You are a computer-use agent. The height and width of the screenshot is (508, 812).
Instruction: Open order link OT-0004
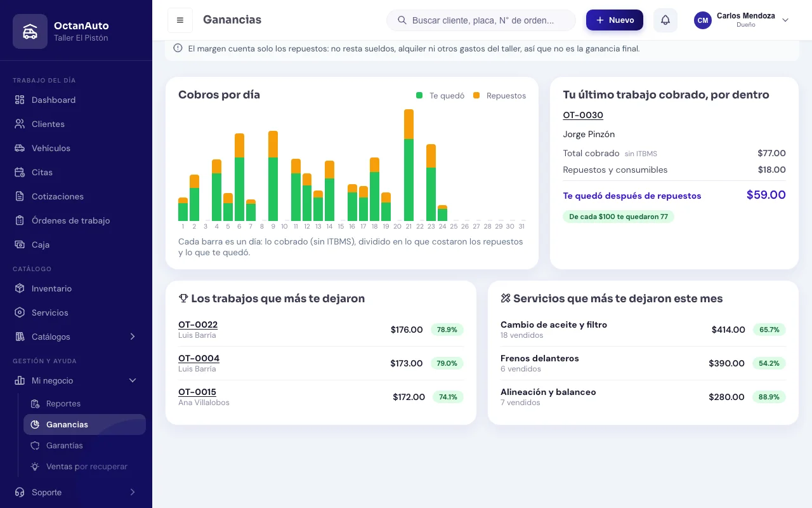199,358
